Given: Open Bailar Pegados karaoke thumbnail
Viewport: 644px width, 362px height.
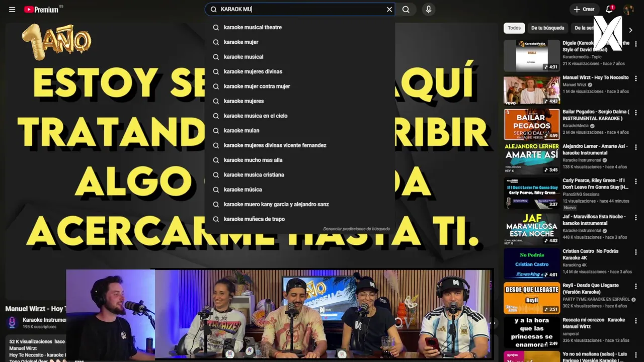Looking at the screenshot, I should (x=532, y=124).
